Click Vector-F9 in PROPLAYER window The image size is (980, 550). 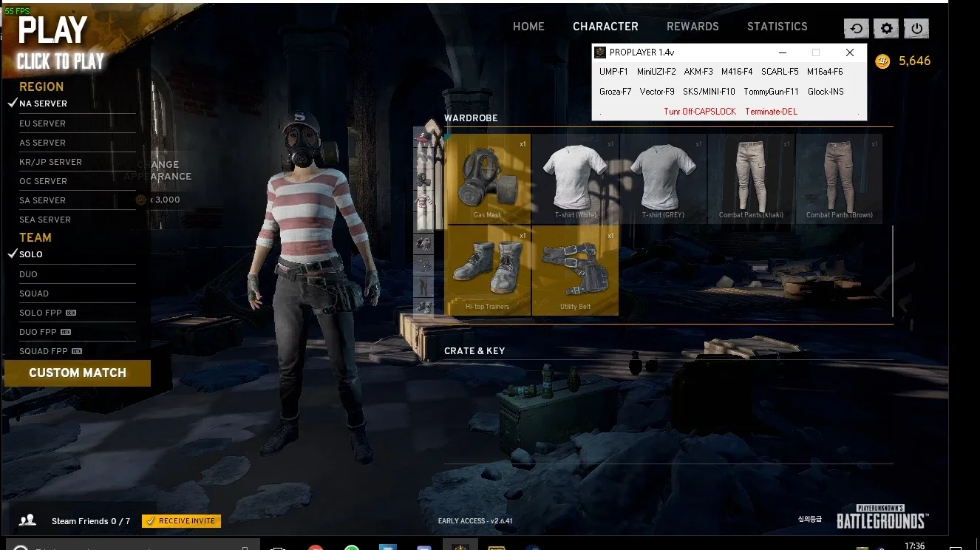coord(657,92)
